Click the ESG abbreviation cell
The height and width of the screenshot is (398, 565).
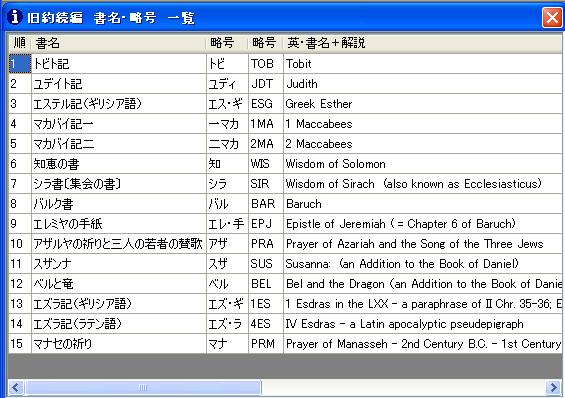coord(266,104)
